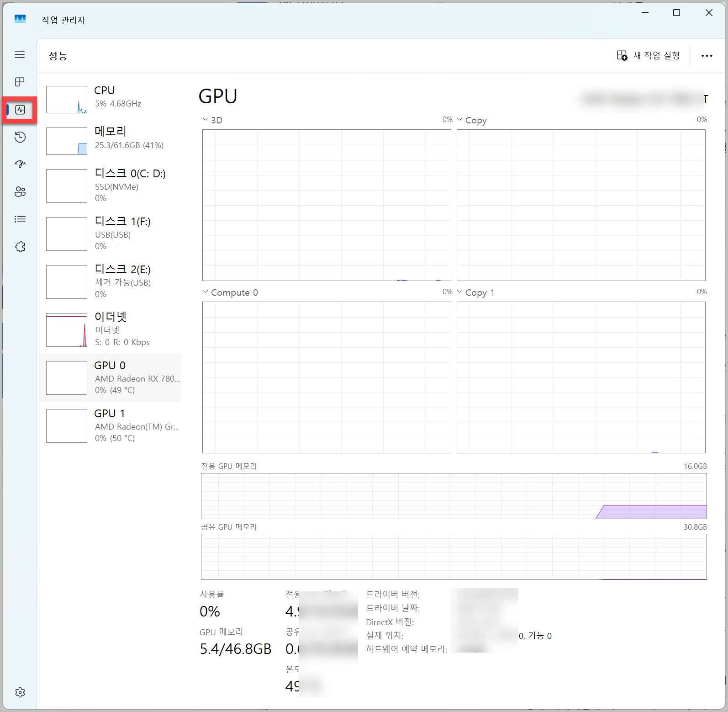The height and width of the screenshot is (712, 728).
Task: Click the Run new task button
Action: pyautogui.click(x=648, y=56)
